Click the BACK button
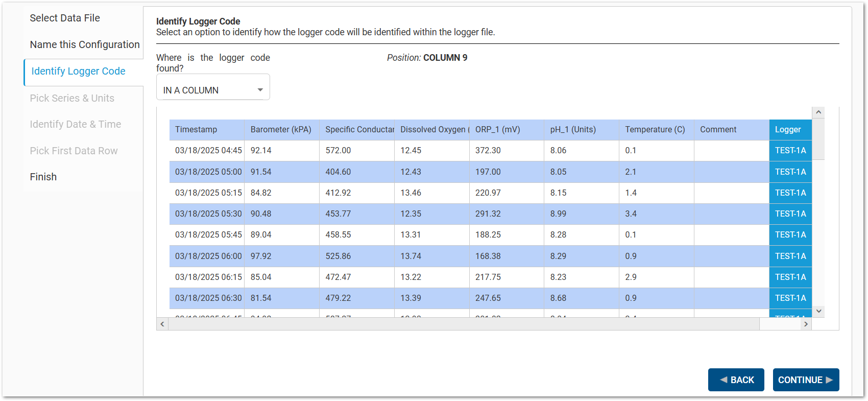Viewport: 868px width, 401px height. pos(736,380)
